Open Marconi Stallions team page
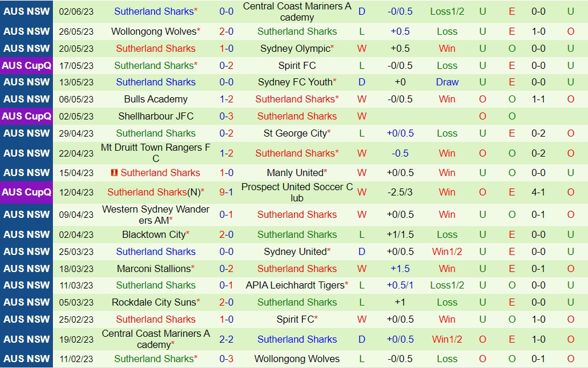Viewport: 588px width, 368px height. click(153, 268)
